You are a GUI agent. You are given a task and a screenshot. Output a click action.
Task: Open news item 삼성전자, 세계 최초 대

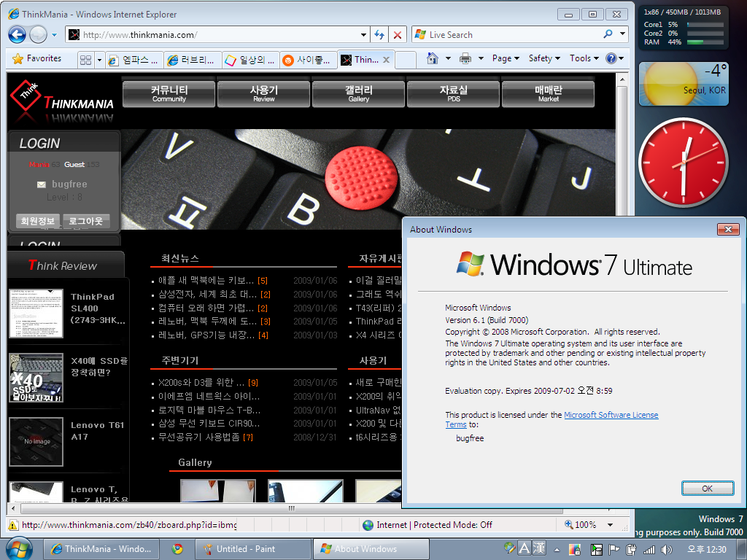click(x=208, y=295)
